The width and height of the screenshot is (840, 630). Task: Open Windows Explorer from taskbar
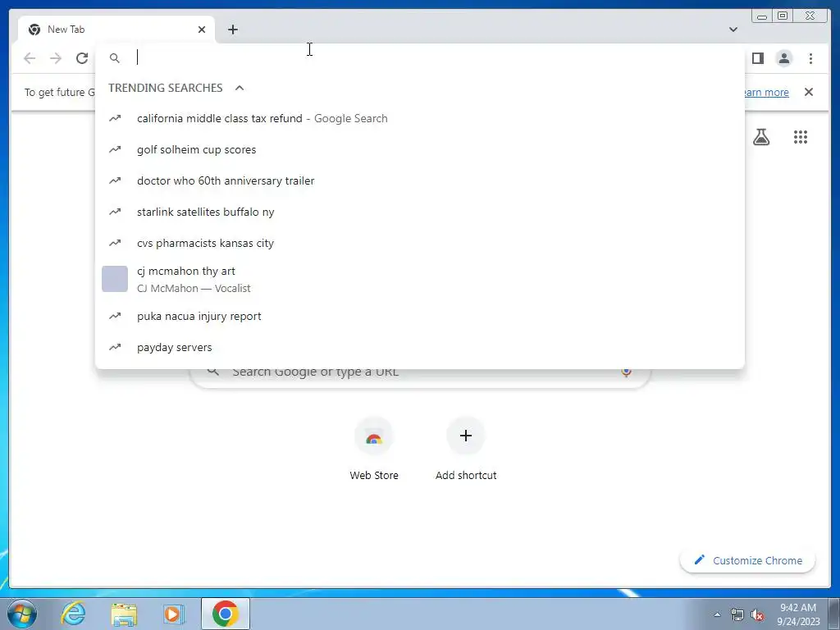coord(124,614)
